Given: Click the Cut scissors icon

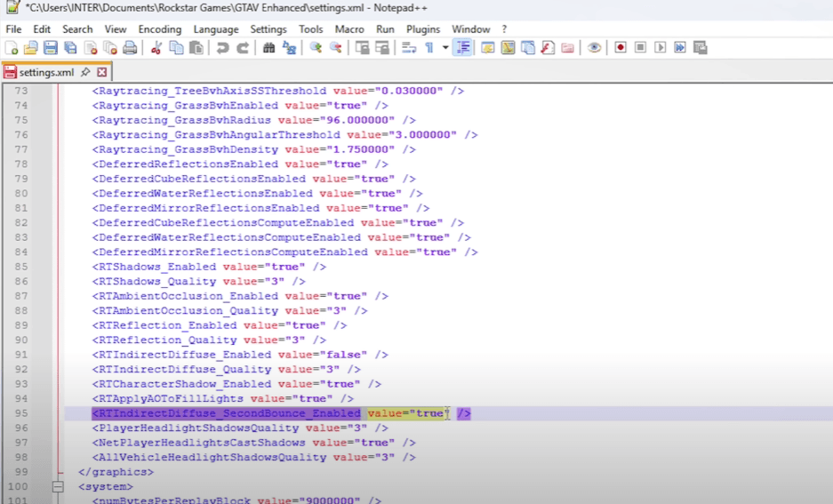Looking at the screenshot, I should pyautogui.click(x=156, y=48).
